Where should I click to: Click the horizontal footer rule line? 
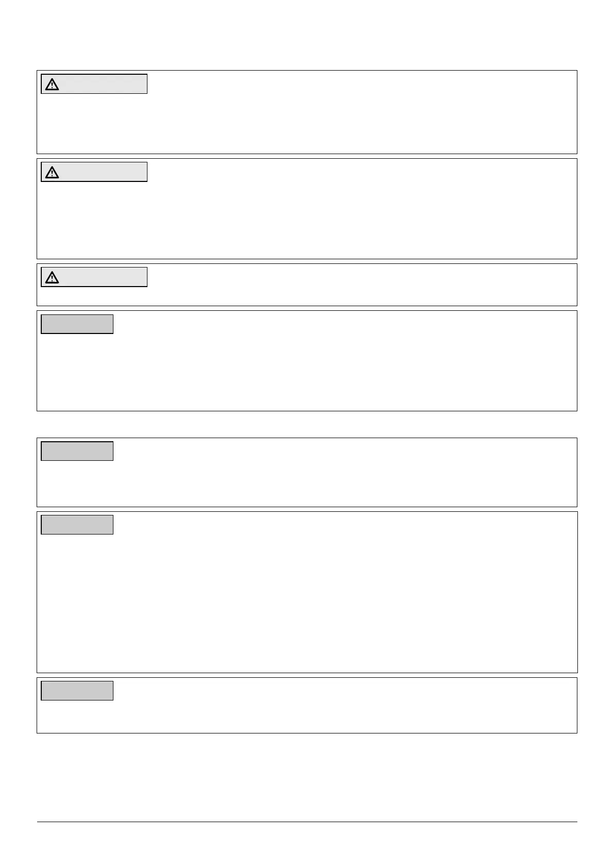pos(307,822)
